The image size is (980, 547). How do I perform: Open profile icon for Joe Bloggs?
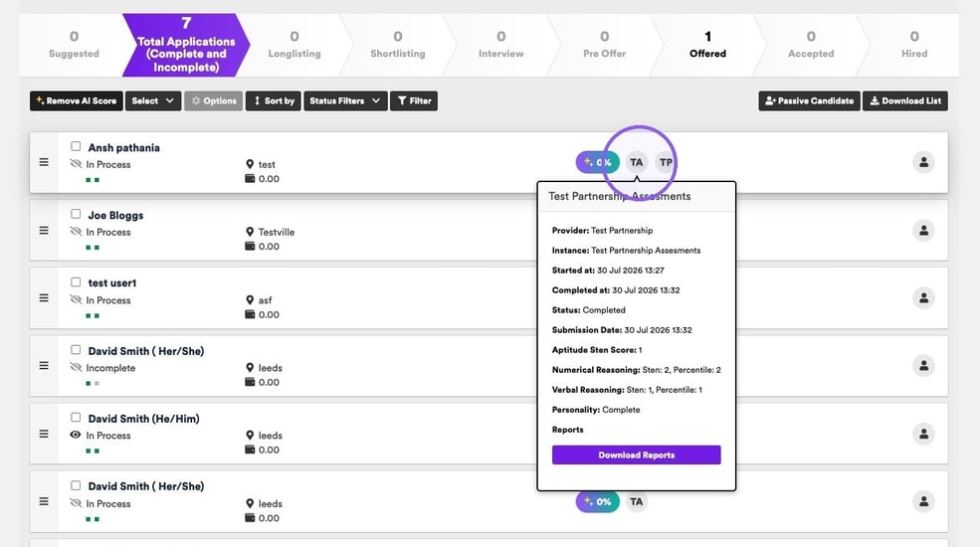coord(923,231)
